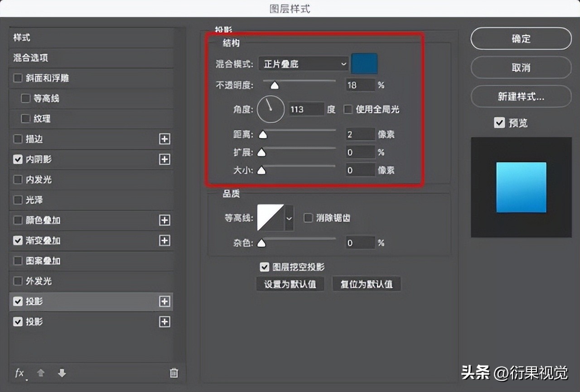The width and height of the screenshot is (580, 392).
Task: Click the 距离 value input field
Action: 360,134
